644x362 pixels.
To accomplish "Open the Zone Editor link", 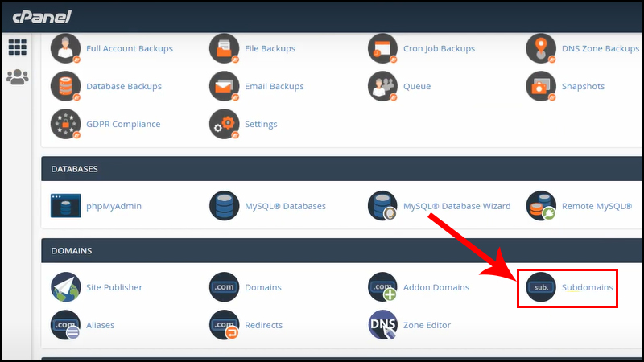I will click(427, 325).
